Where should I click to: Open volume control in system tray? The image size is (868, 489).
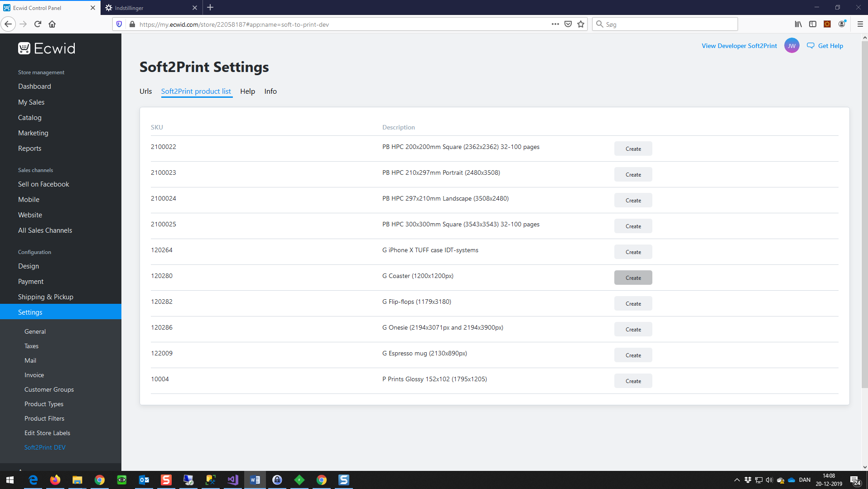coord(769,480)
